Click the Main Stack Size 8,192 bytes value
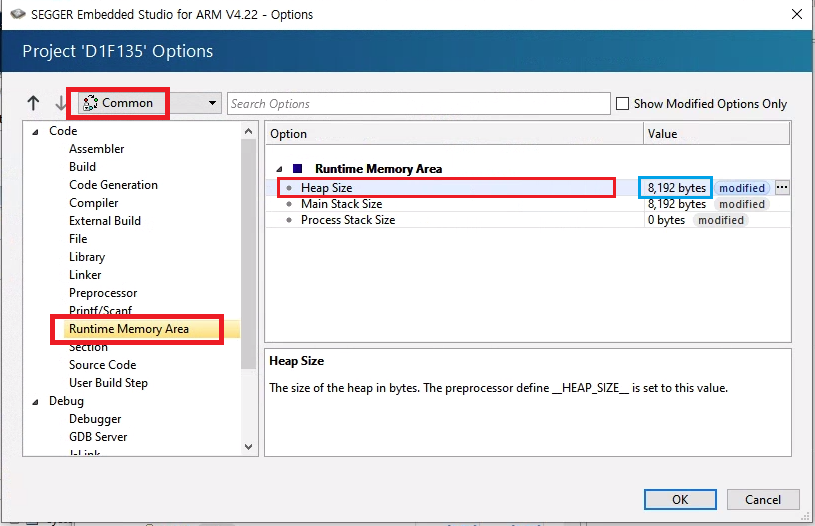 [x=676, y=204]
